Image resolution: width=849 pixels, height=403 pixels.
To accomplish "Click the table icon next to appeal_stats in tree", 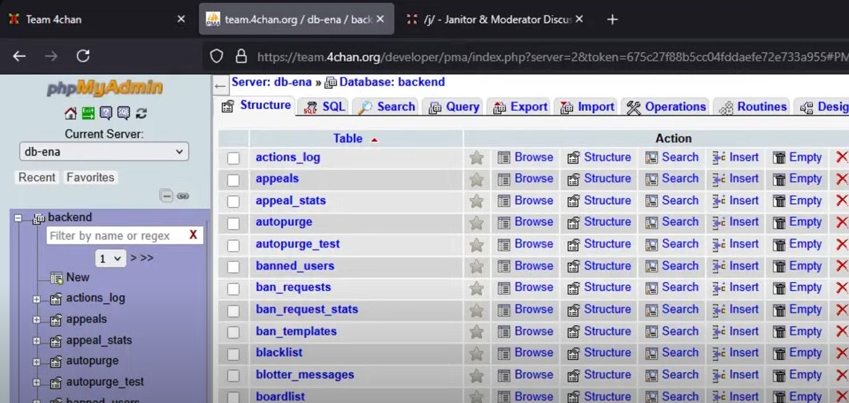I will click(x=56, y=341).
